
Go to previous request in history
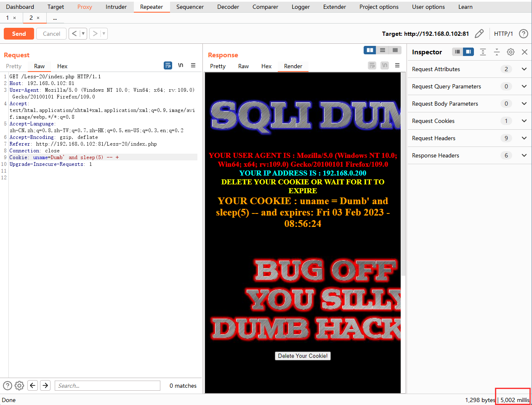click(74, 34)
